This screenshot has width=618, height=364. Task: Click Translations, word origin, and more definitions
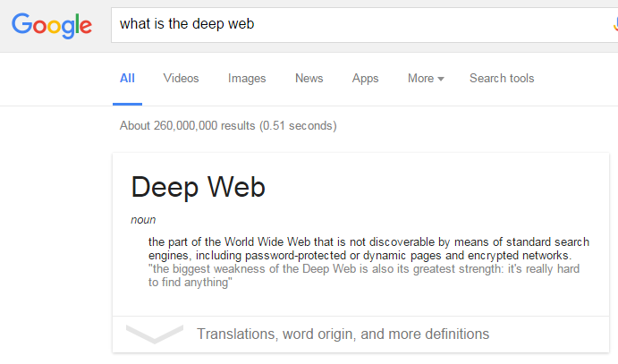pyautogui.click(x=343, y=334)
